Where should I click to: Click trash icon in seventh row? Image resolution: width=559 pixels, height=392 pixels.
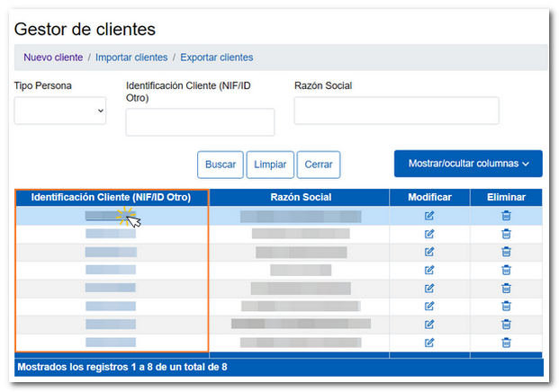[x=506, y=325]
